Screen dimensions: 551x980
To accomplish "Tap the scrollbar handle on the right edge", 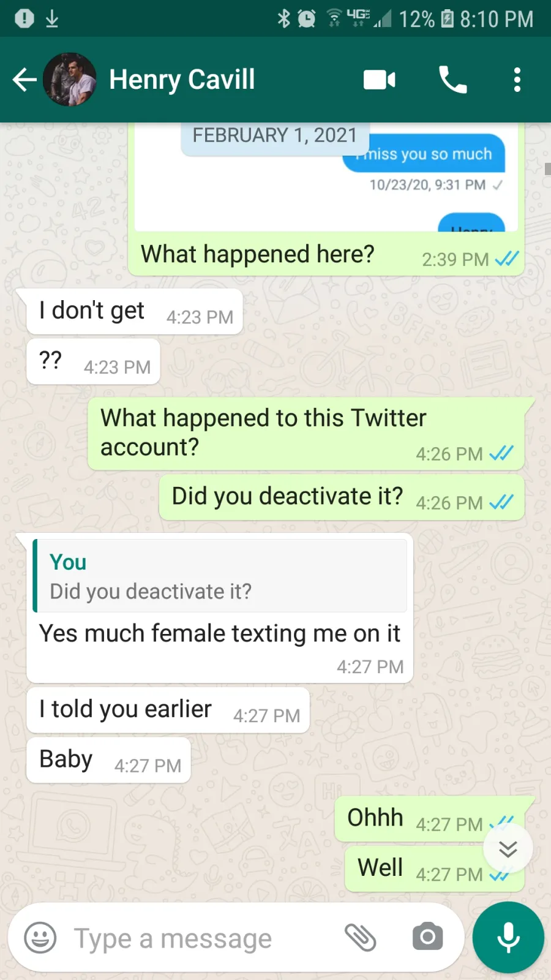I will click(x=547, y=168).
